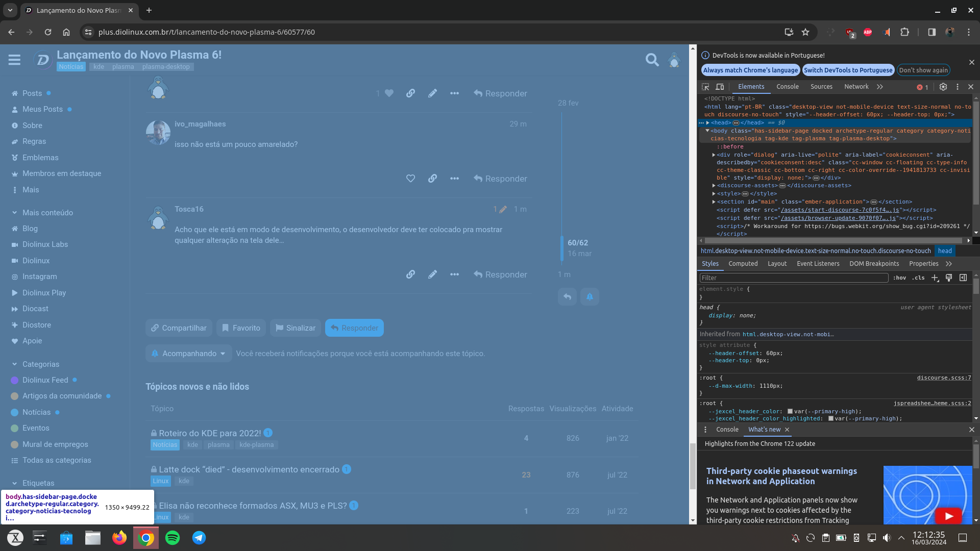Viewport: 980px width, 551px height.
Task: Launch Spotify from the taskbar
Action: click(x=173, y=538)
